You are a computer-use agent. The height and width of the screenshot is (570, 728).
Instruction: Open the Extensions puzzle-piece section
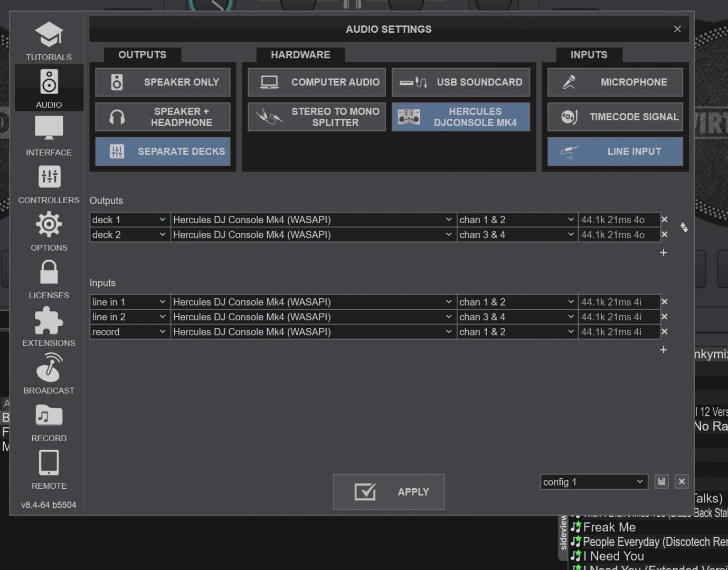pyautogui.click(x=49, y=327)
